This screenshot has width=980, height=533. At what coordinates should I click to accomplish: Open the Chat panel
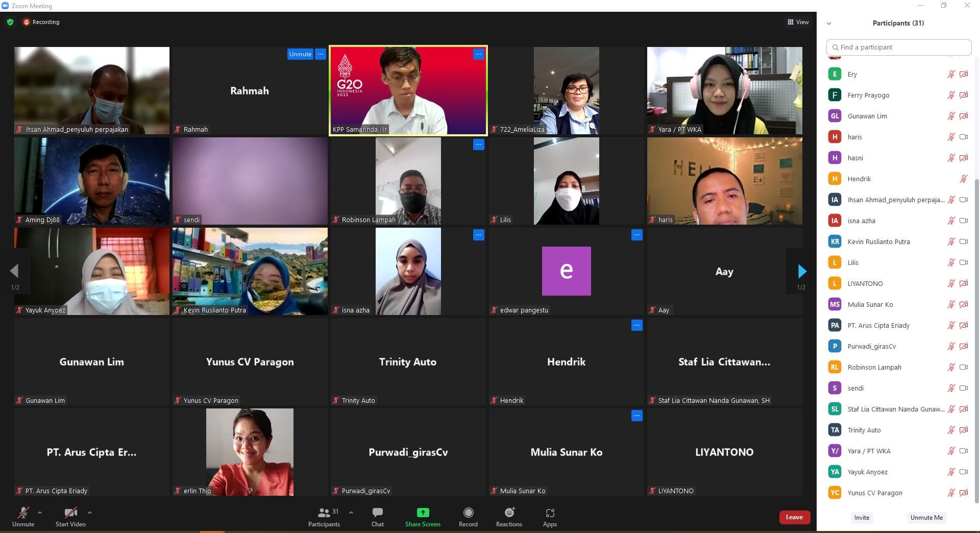pos(377,513)
